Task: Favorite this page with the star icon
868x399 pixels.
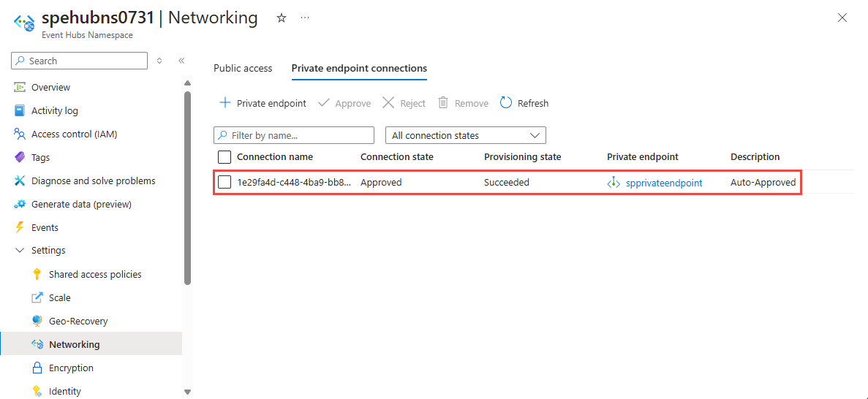Action: [x=282, y=18]
